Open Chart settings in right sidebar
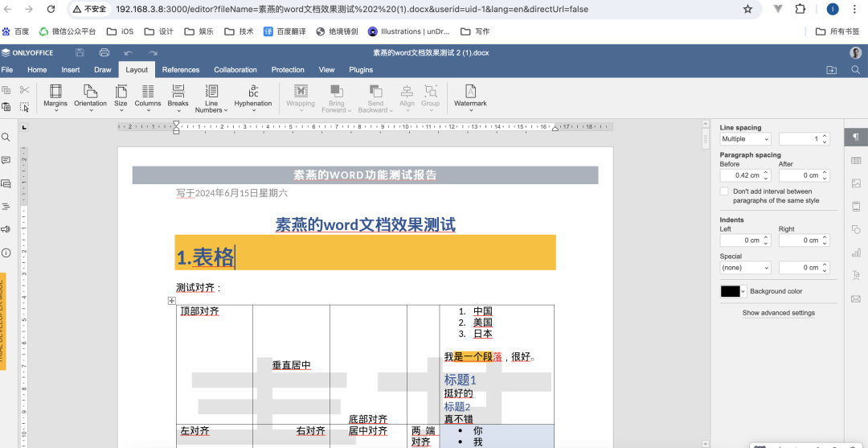This screenshot has width=868, height=448. (856, 253)
